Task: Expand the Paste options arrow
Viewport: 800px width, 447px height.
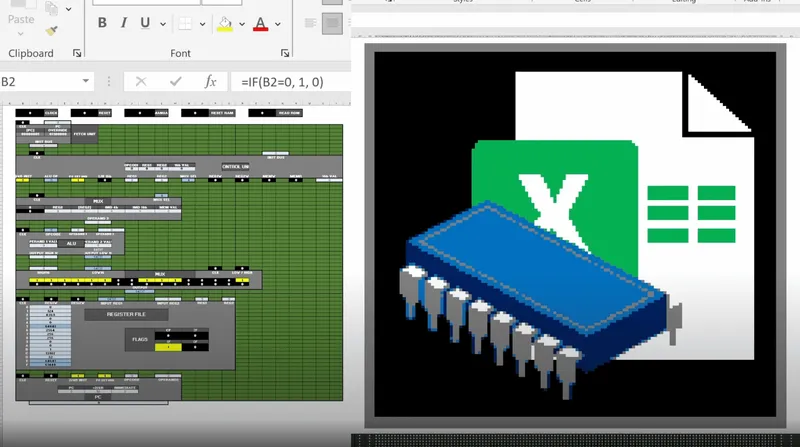Action: 20,34
